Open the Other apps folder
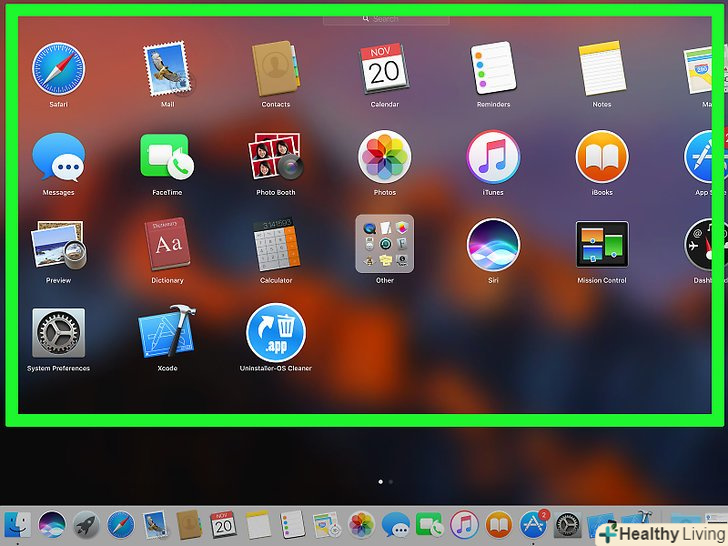 (384, 244)
